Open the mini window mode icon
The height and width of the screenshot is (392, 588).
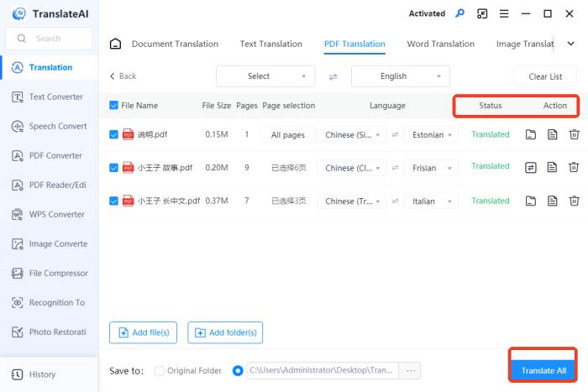pos(482,14)
